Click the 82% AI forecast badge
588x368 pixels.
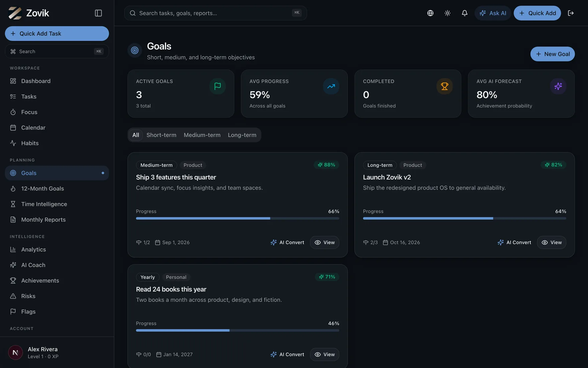pos(554,165)
